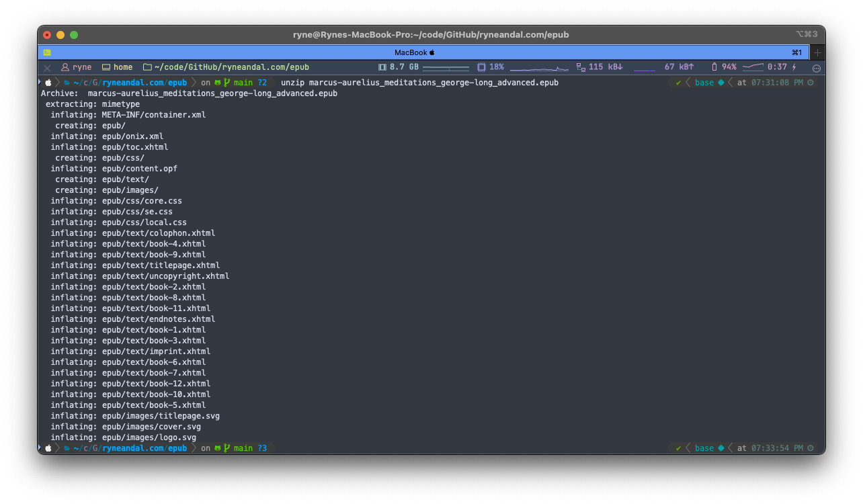Click the Archive line file name
Image resolution: width=863 pixels, height=504 pixels.
pos(212,93)
